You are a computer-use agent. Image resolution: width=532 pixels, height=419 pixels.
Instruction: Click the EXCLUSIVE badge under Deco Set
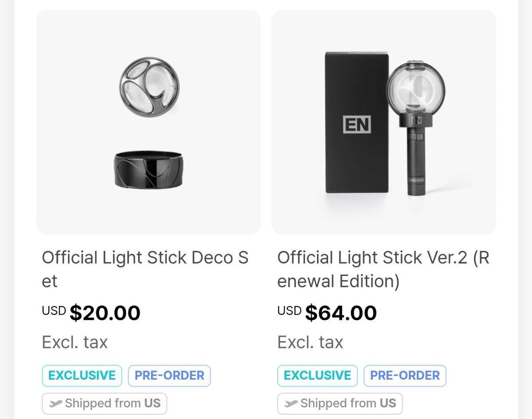(82, 376)
